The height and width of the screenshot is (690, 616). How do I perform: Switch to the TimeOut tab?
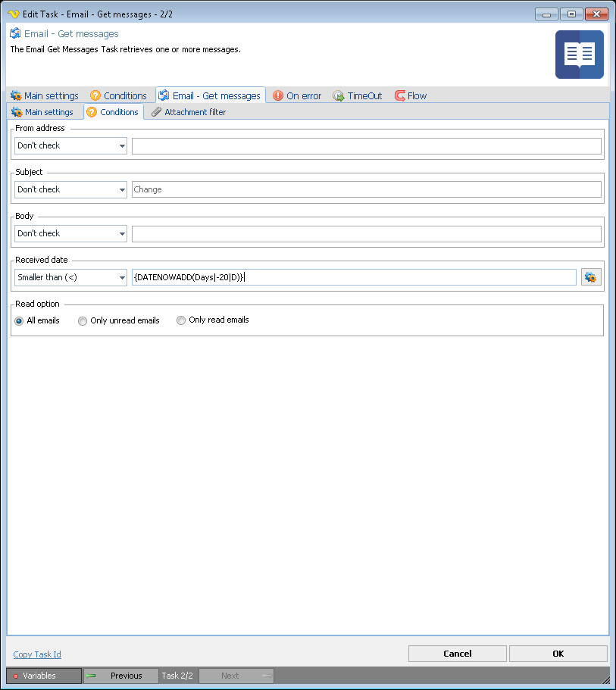click(358, 95)
